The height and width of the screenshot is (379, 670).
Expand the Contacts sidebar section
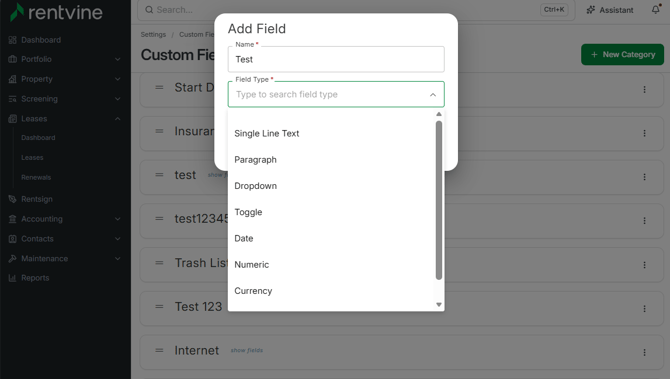pos(118,239)
